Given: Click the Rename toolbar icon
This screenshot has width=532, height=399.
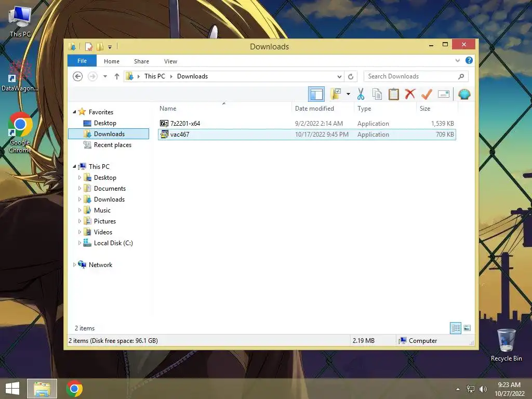Looking at the screenshot, I should click(444, 94).
